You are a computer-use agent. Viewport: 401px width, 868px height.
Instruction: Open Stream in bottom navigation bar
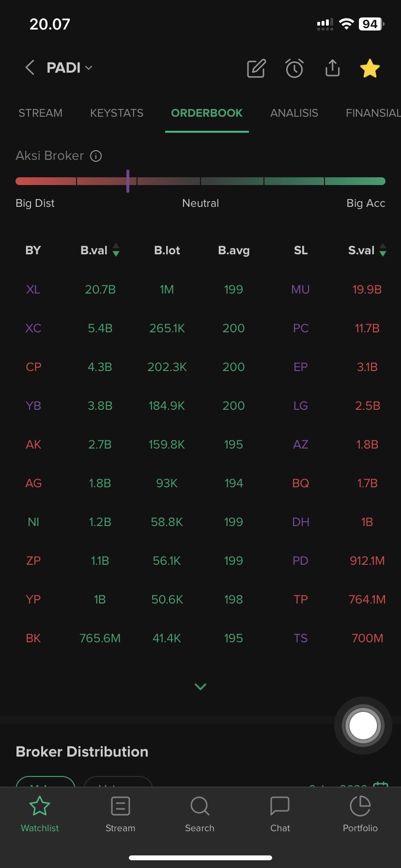click(120, 815)
